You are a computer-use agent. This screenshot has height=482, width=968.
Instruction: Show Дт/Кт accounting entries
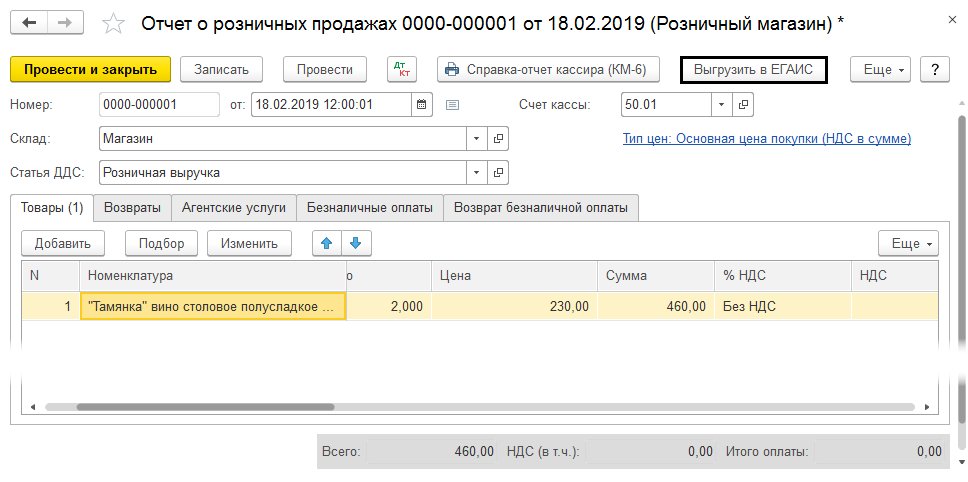[403, 69]
